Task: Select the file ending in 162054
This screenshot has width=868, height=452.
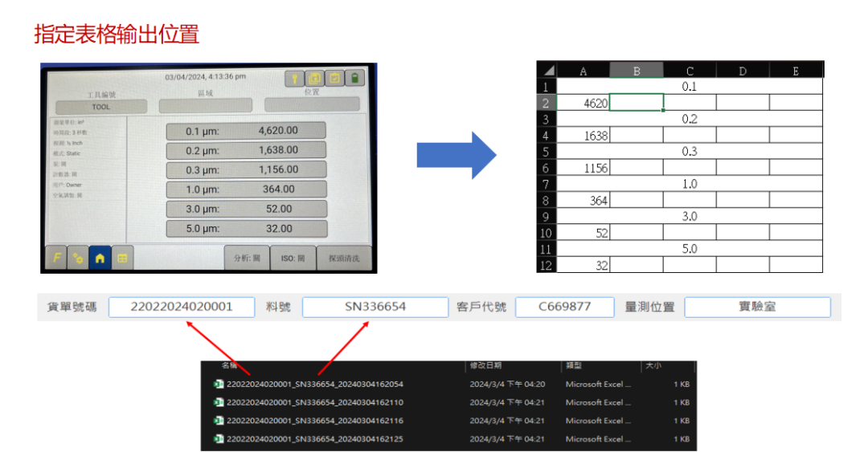Action: click(314, 385)
